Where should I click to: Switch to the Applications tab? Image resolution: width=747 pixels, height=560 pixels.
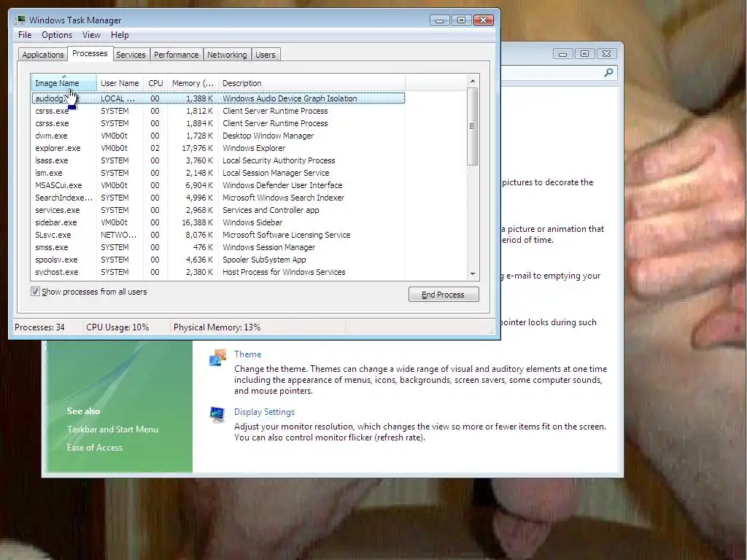pyautogui.click(x=43, y=55)
